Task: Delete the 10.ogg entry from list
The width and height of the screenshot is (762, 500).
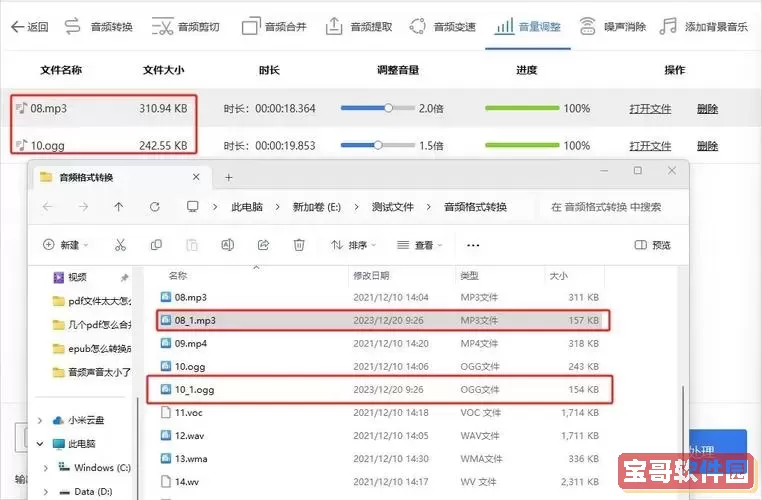Action: tap(707, 145)
